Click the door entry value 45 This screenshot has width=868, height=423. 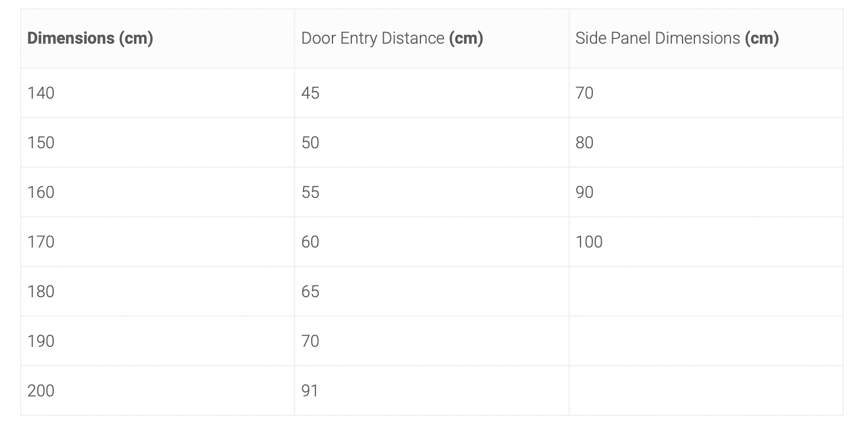coord(310,93)
